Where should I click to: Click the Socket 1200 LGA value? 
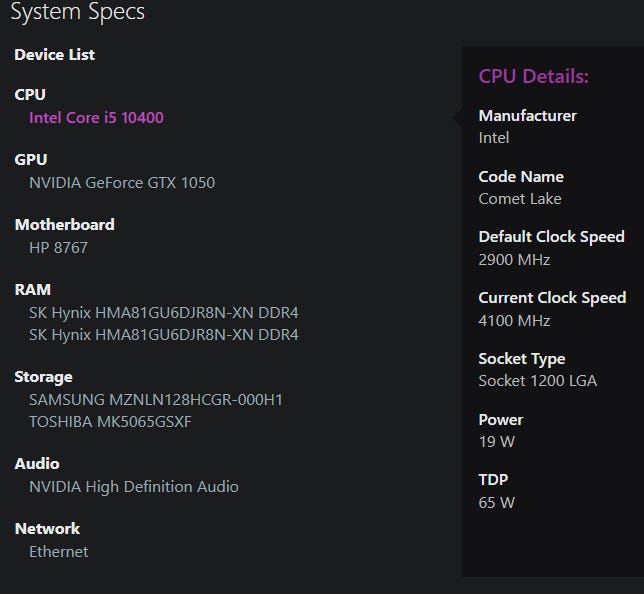coord(538,381)
